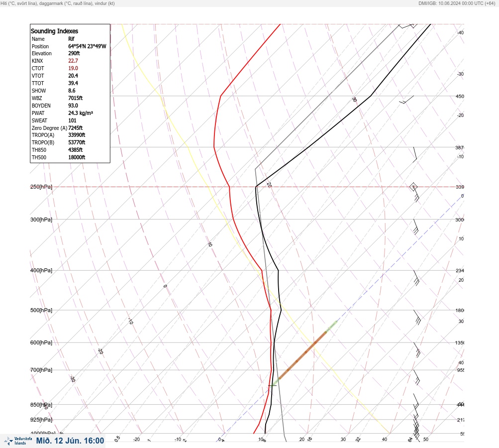499x448 pixels.
Task: Click the station name value 'Rif'
Action: (x=71, y=39)
